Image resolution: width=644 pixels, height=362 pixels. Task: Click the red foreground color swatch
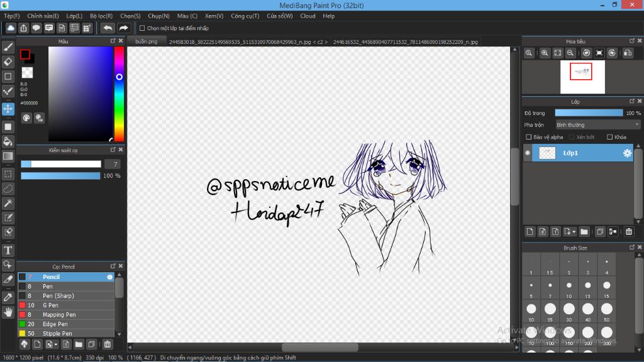(x=25, y=54)
